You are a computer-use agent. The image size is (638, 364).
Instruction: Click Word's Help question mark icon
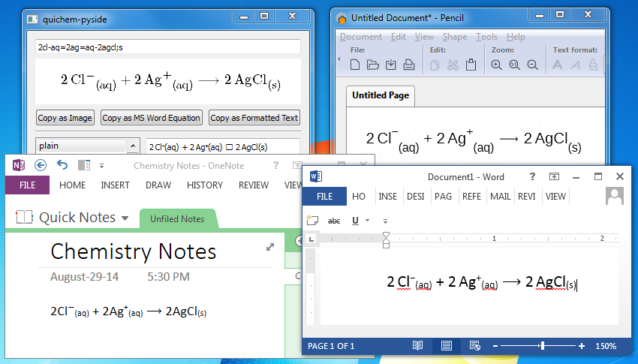tap(532, 176)
